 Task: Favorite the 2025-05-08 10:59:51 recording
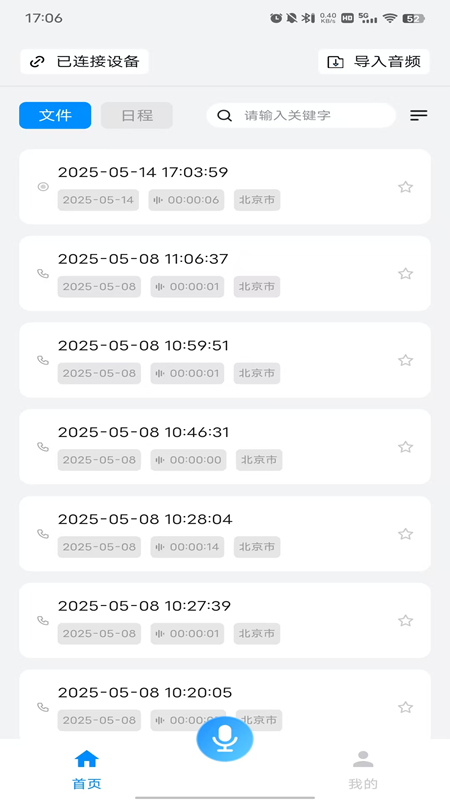click(406, 360)
